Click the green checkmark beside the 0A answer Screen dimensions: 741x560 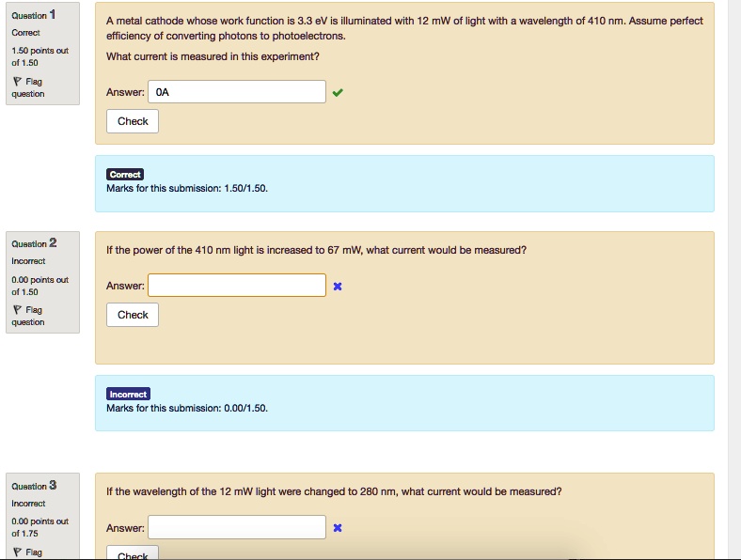pos(338,92)
